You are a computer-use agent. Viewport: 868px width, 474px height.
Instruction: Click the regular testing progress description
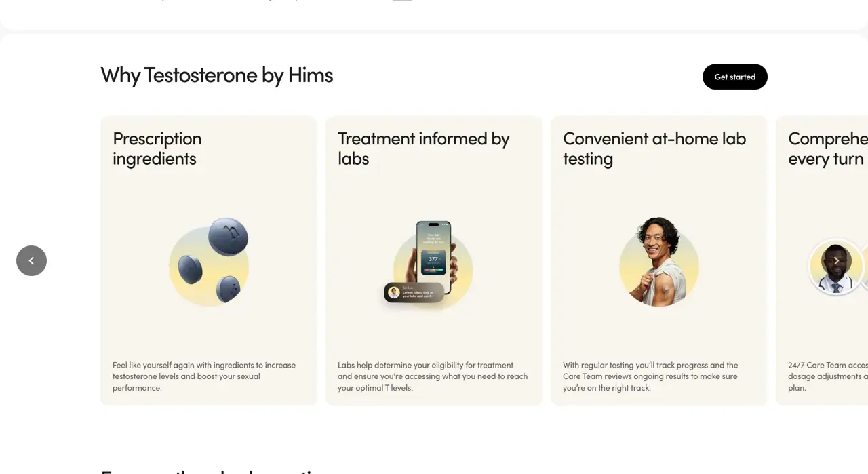click(650, 376)
